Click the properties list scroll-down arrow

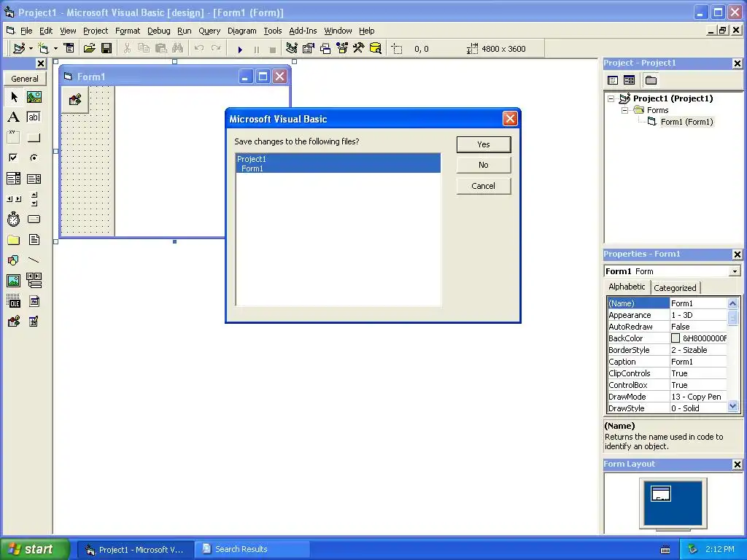click(x=732, y=407)
